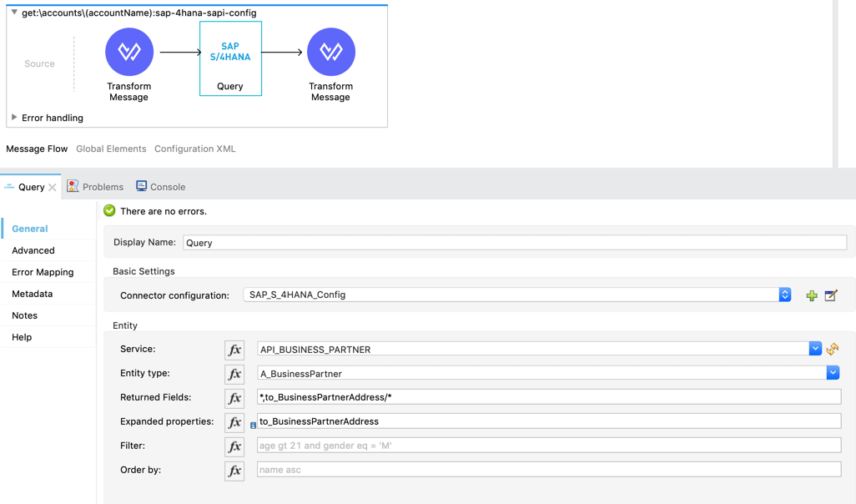Viewport: 856px width, 504px height.
Task: Open the Global Elements view
Action: pyautogui.click(x=111, y=149)
